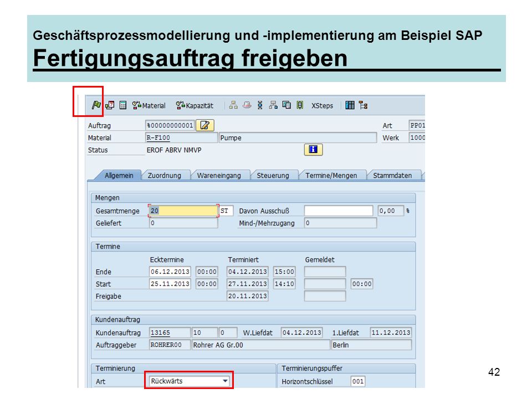Click Terminiert Start date 27.11.2013

(247, 284)
